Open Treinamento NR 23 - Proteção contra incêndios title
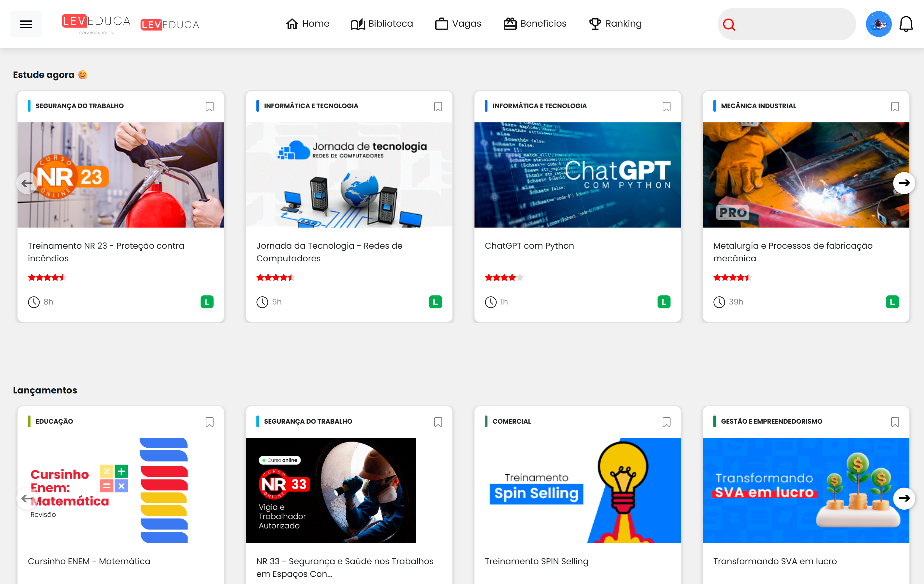 (106, 252)
